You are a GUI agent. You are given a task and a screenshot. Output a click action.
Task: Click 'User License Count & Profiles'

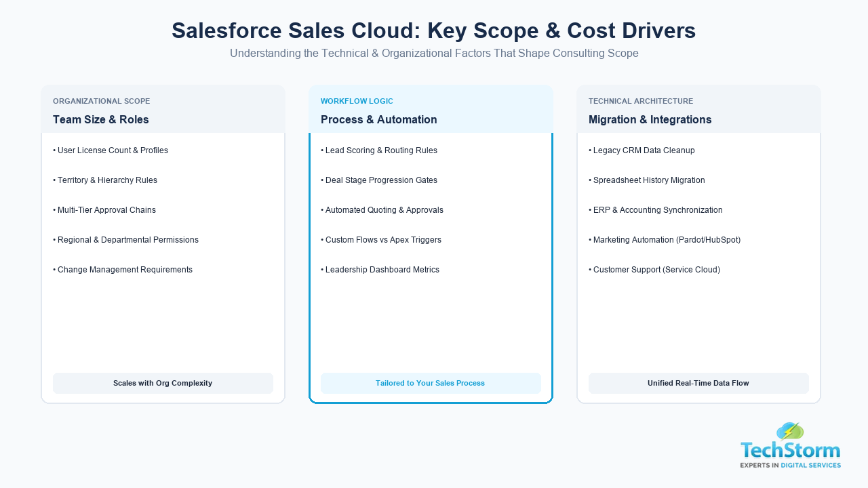point(111,150)
